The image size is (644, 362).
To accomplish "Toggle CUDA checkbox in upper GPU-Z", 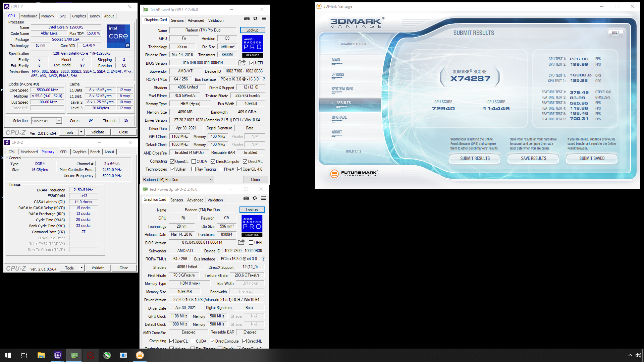I will click(194, 162).
